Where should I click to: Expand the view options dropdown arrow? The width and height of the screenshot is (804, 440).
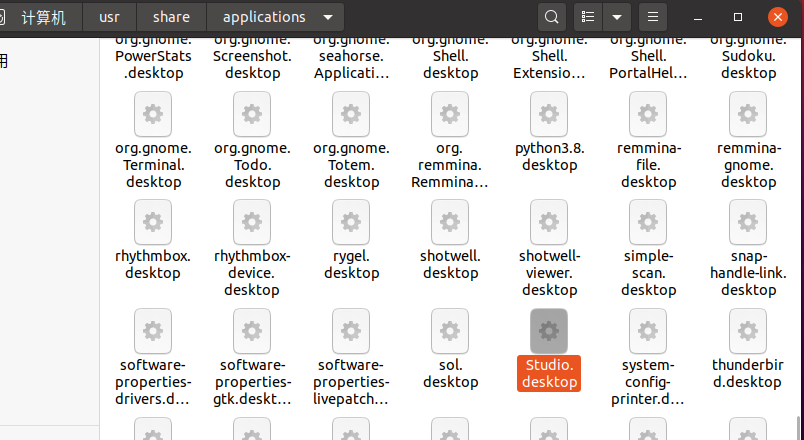pyautogui.click(x=617, y=17)
